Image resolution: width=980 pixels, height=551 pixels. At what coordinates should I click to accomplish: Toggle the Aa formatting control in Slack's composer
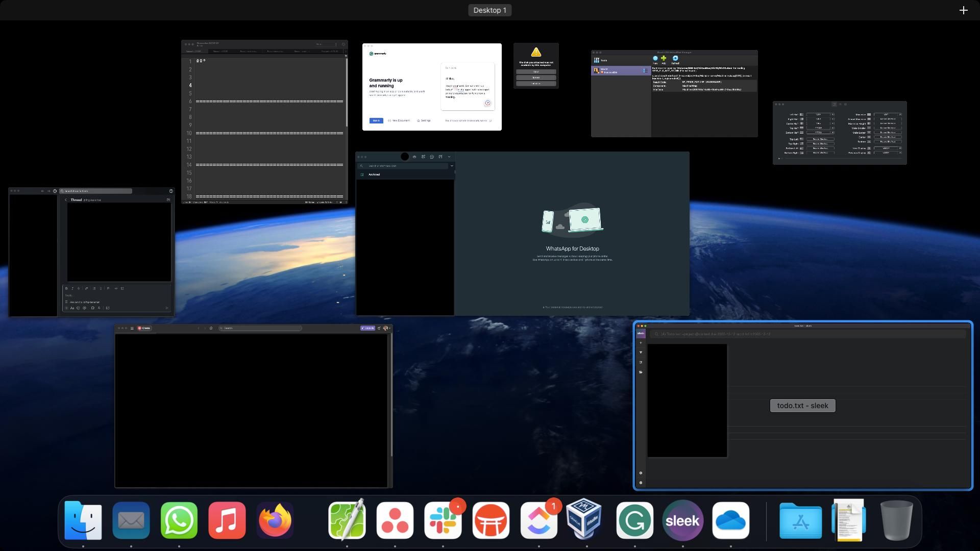pyautogui.click(x=72, y=309)
